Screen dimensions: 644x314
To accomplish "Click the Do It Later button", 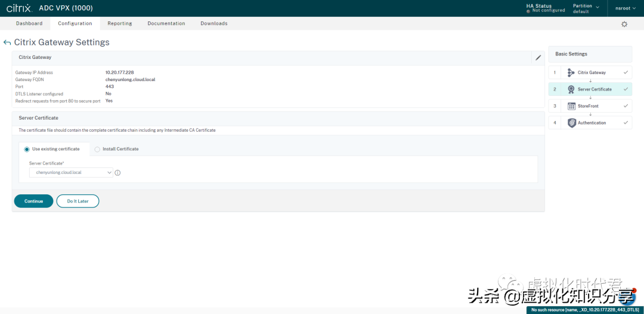I will click(78, 201).
